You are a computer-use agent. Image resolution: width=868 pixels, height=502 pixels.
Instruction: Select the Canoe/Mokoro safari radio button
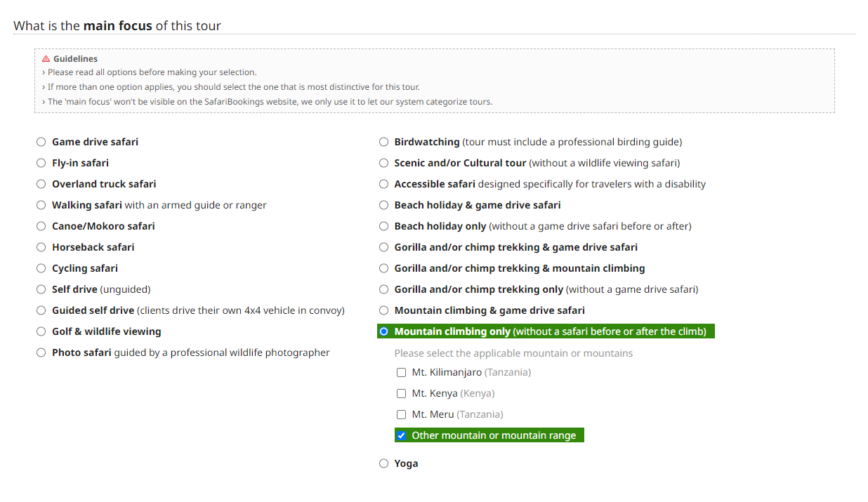41,226
